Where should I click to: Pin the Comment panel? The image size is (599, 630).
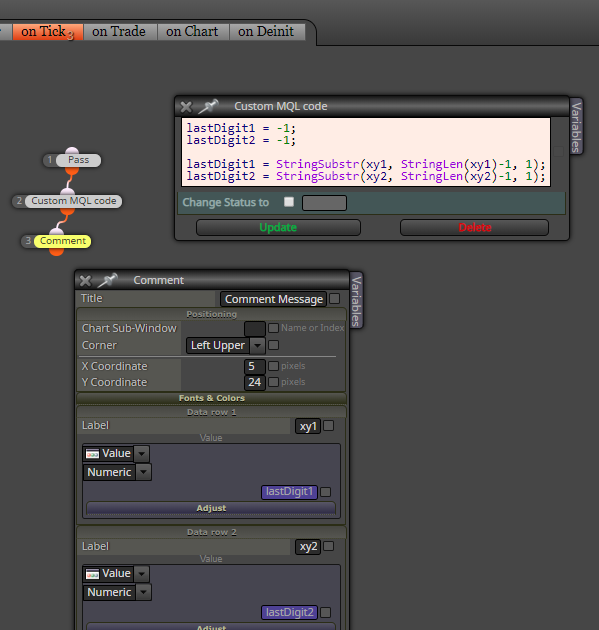pyautogui.click(x=108, y=280)
